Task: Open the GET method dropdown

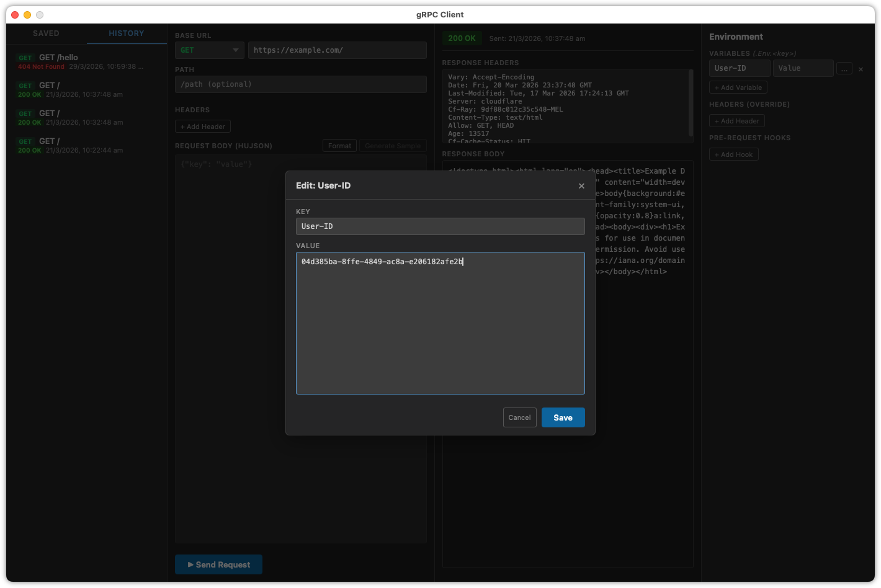Action: (x=209, y=50)
